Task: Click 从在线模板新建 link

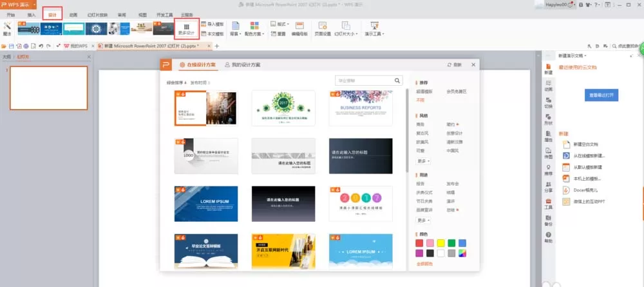Action: (x=589, y=156)
